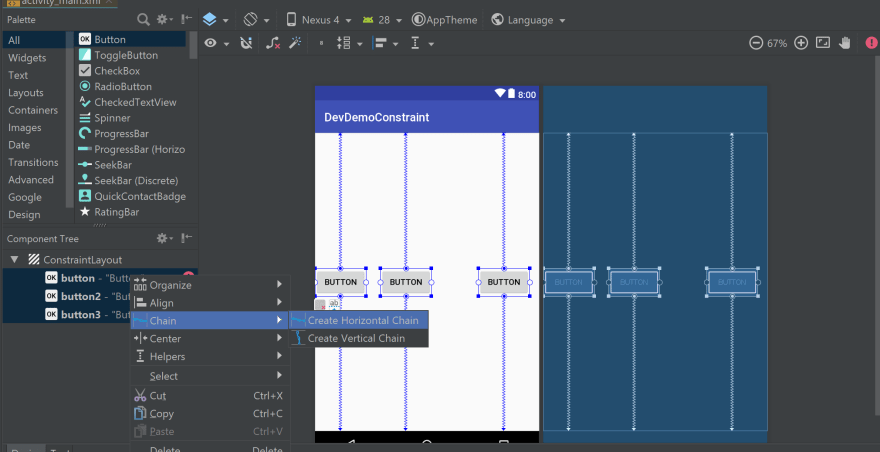Click Create Vertical Chain
The width and height of the screenshot is (880, 452).
pos(359,338)
